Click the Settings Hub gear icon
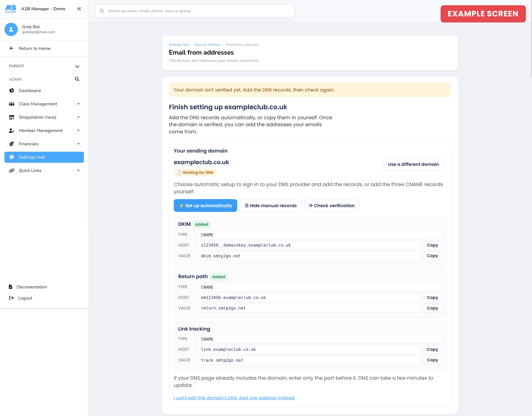This screenshot has width=532, height=416. point(12,157)
